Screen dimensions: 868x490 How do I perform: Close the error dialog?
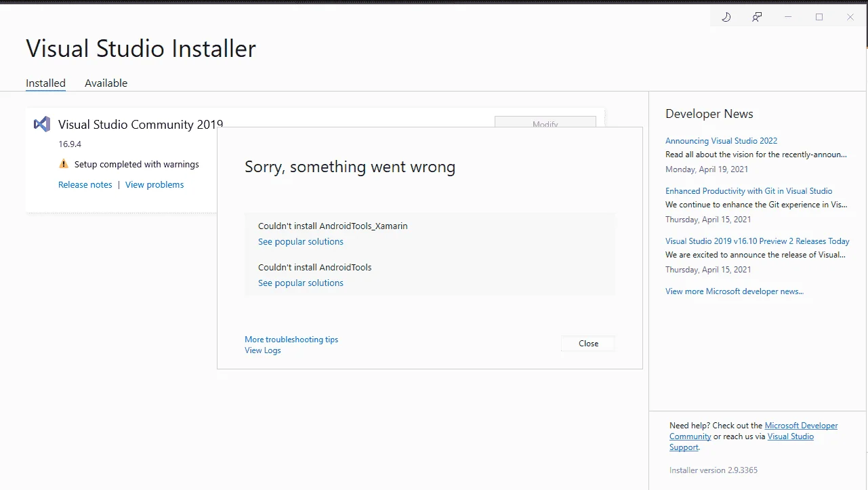coord(588,344)
